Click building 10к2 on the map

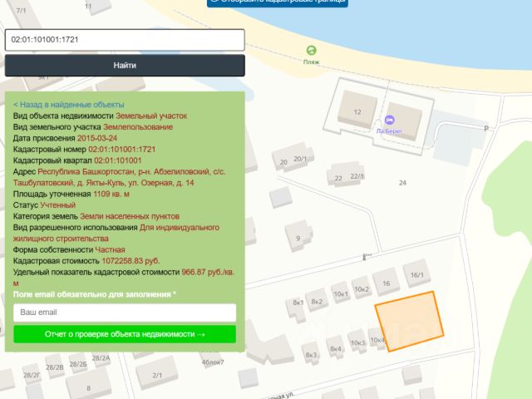click(362, 288)
